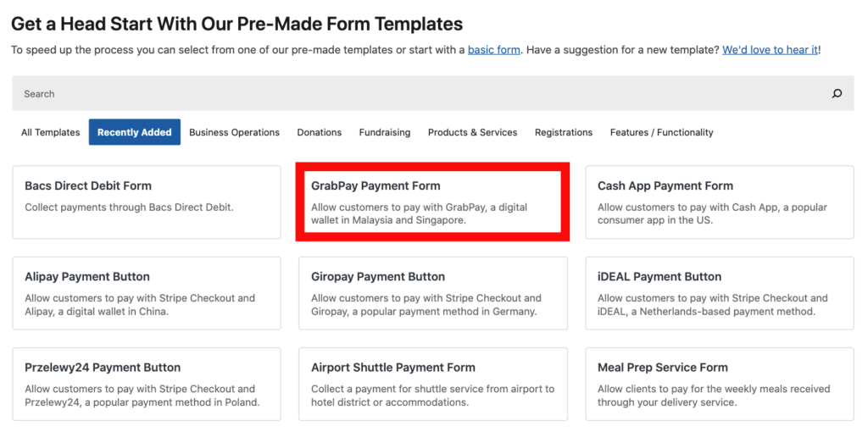
Task: Select the iDEAL Payment Button card
Action: pyautogui.click(x=719, y=292)
